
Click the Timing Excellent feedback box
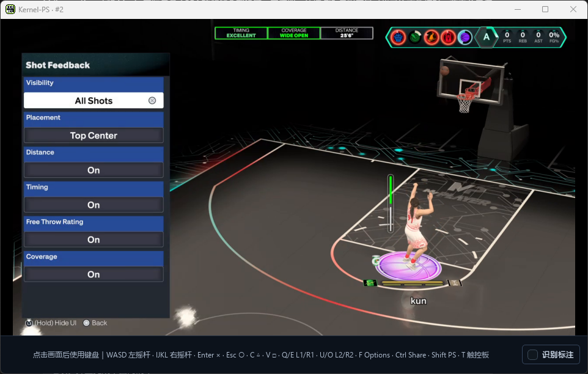coord(241,33)
